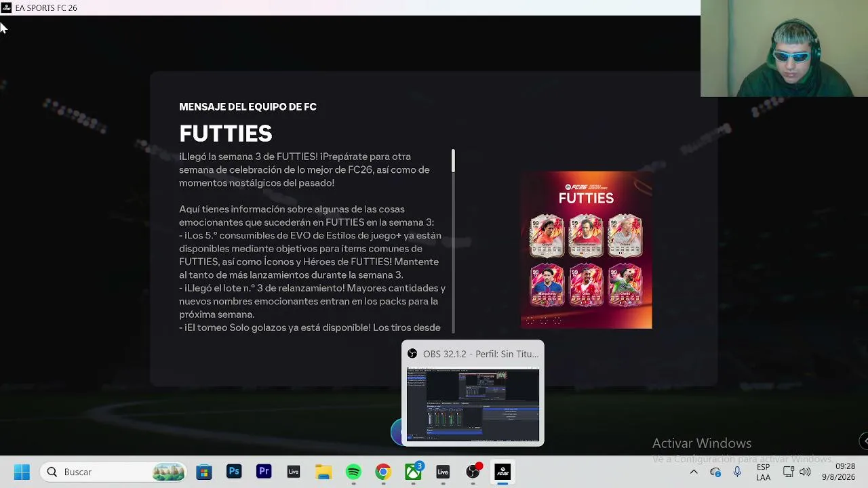Launch Photoshop from the taskbar
Screen dimensions: 868x488
(234, 472)
